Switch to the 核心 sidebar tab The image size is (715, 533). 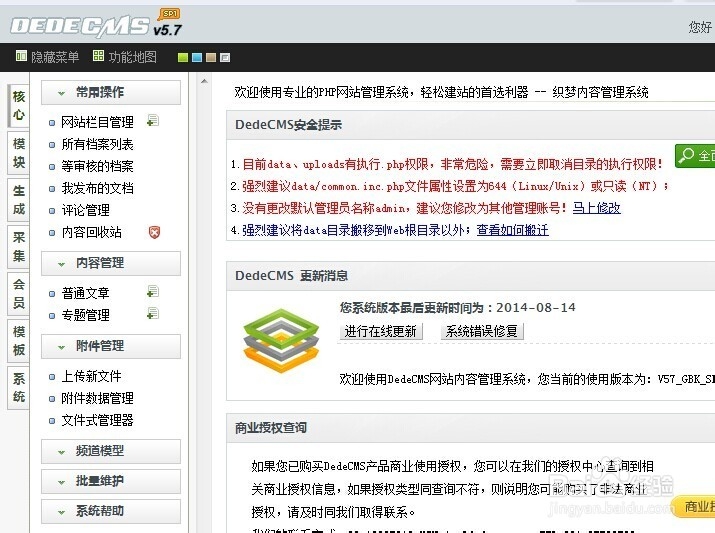click(19, 106)
